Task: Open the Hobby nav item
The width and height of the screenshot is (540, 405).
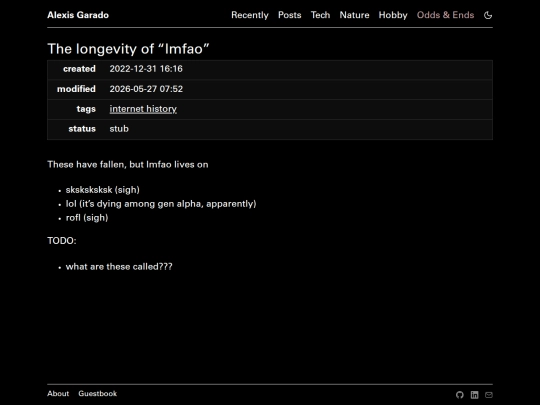Action: pyautogui.click(x=393, y=15)
